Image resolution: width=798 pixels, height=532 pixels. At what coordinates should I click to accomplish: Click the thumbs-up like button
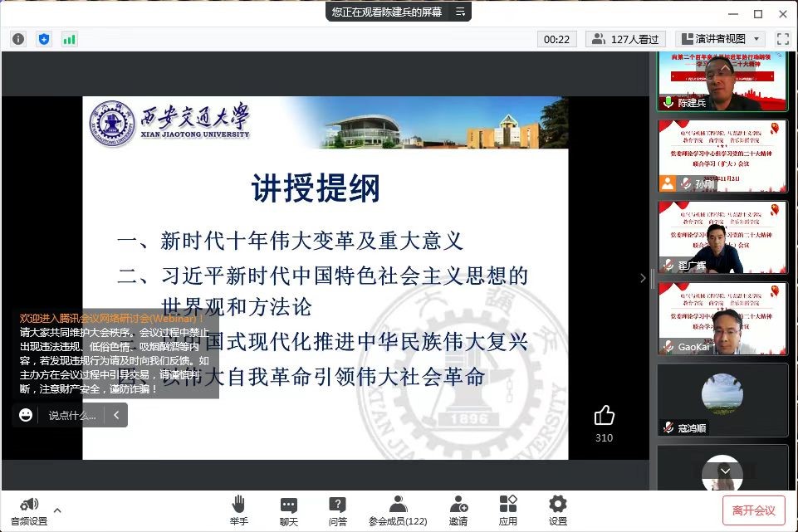click(604, 415)
